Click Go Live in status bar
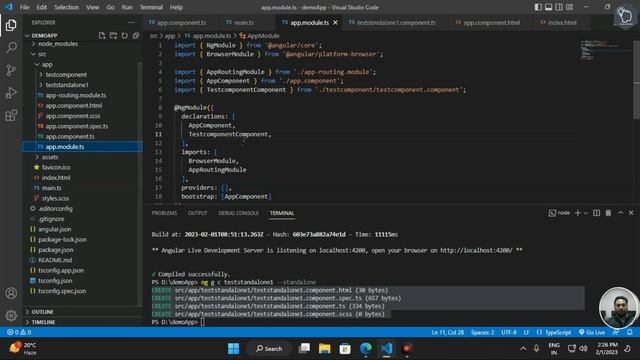Screen dimensions: 640x360 (x=591, y=332)
